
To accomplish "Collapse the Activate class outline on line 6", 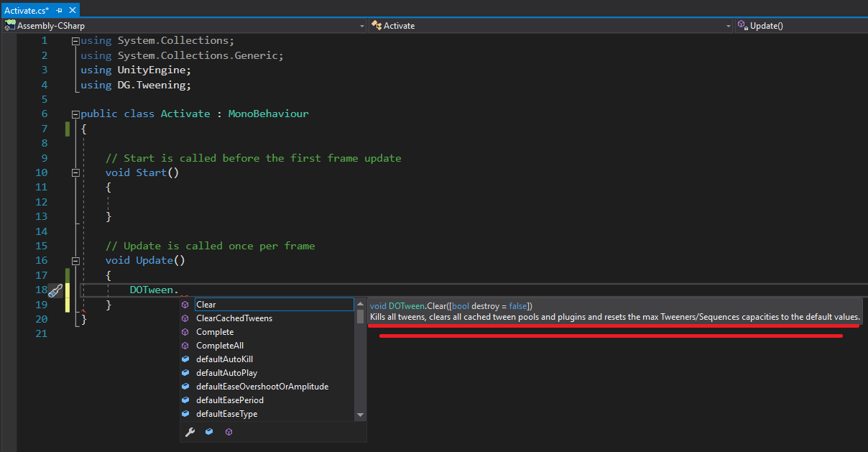I will [x=76, y=113].
